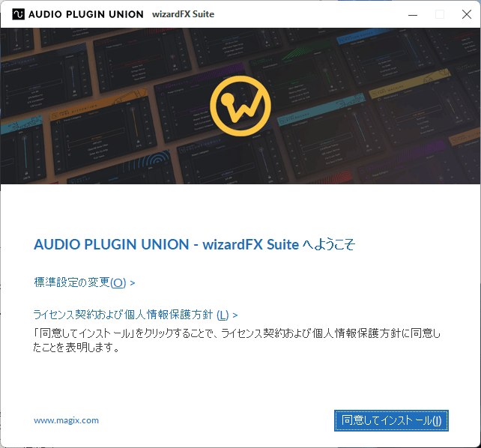Minimize the installer window
Image resolution: width=481 pixels, height=448 pixels.
coord(411,14)
